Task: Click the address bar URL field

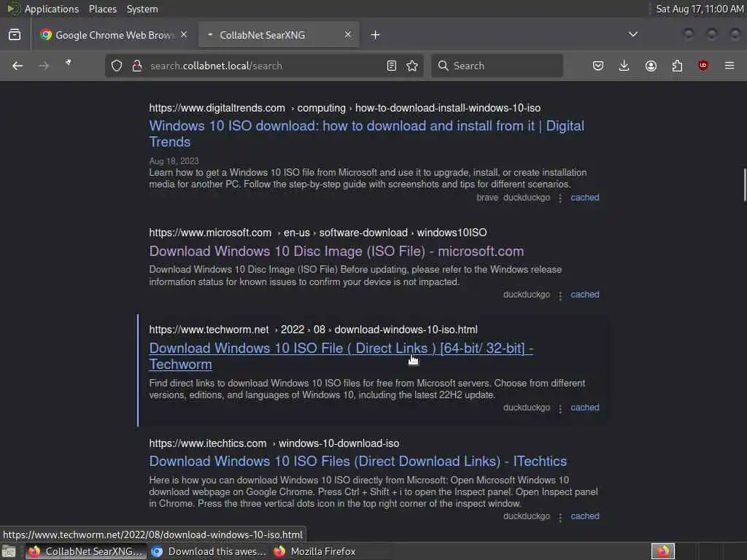Action: tap(264, 66)
